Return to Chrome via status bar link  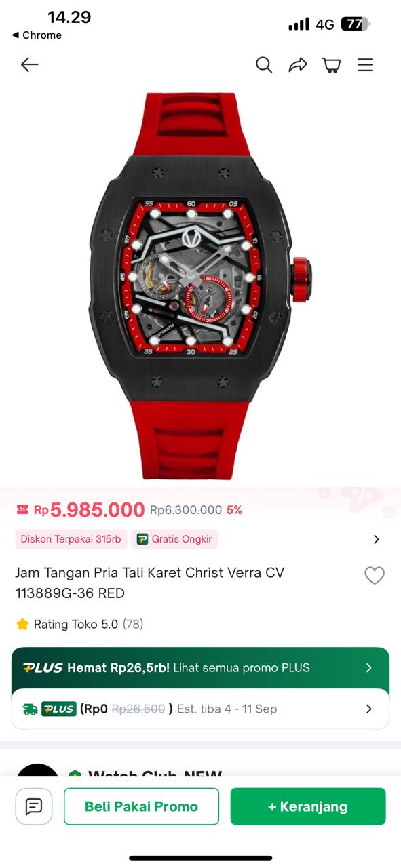pyautogui.click(x=37, y=35)
